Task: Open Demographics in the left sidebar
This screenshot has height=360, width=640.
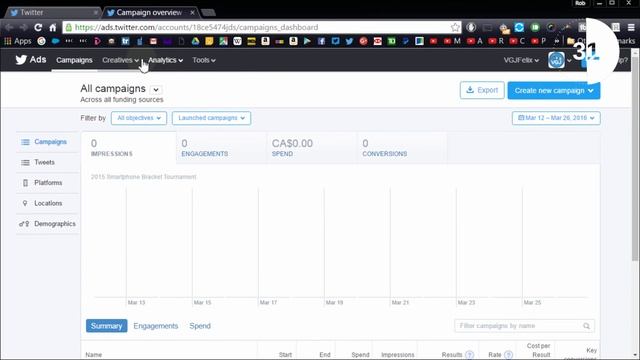Action: 47,224
